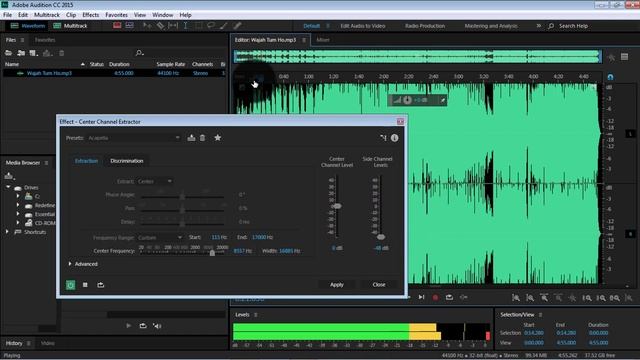The width and height of the screenshot is (640, 360).
Task: Click Import File icon in Files panel
Action: (21, 53)
